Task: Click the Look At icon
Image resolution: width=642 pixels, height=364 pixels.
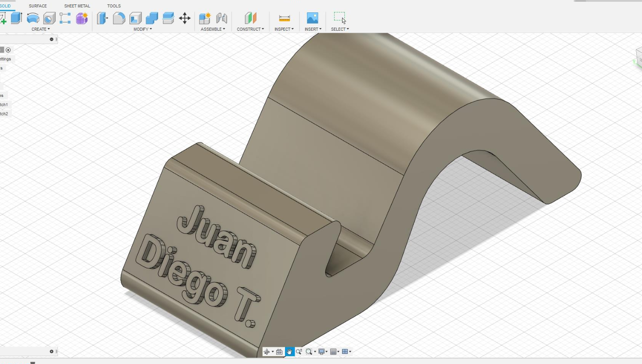Action: click(x=279, y=352)
